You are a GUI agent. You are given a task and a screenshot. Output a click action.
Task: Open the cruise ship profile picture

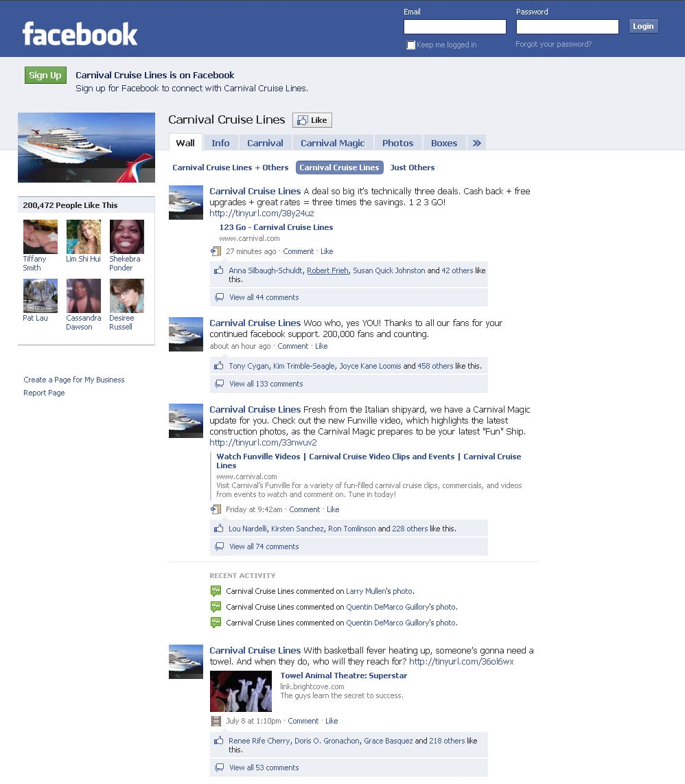pos(86,148)
